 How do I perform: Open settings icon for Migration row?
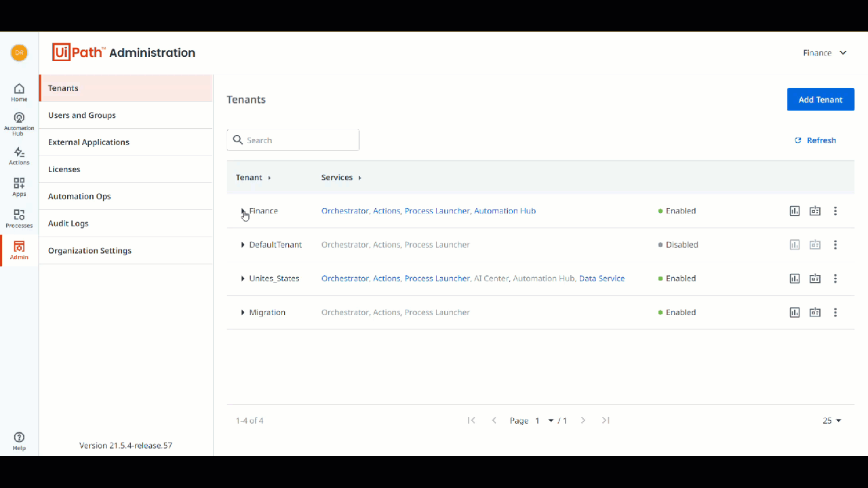point(815,312)
